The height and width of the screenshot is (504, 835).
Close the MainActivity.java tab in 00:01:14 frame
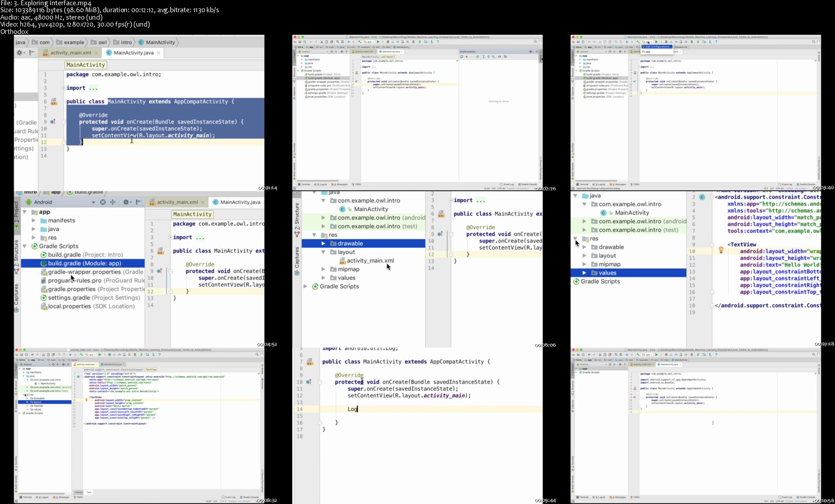coord(159,53)
